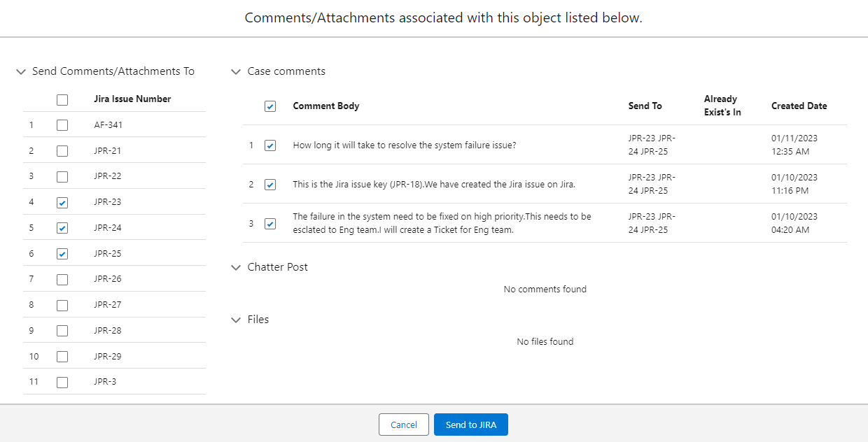Click the AF-341 issue number text
The height and width of the screenshot is (442, 868).
tap(108, 125)
